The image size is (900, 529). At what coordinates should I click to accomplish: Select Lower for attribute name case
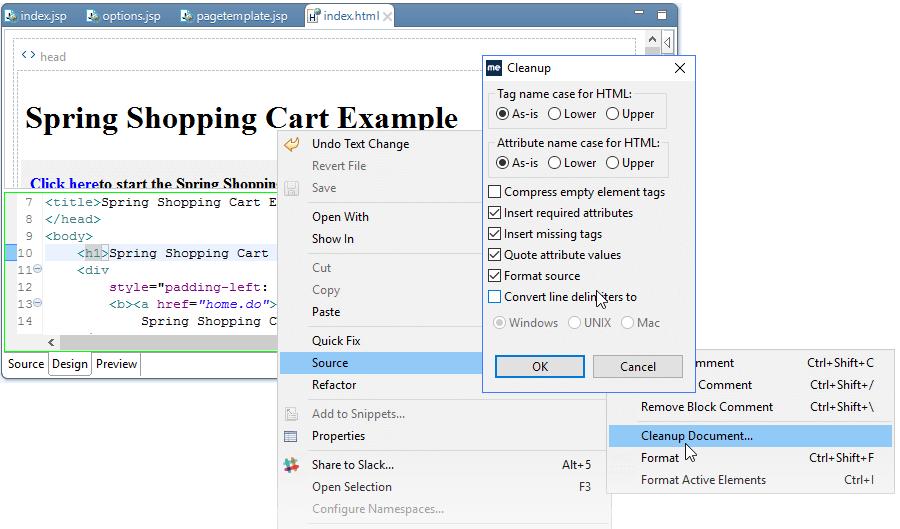click(554, 163)
